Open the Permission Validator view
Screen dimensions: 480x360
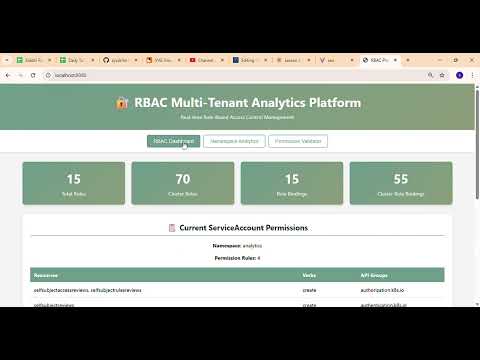click(298, 141)
